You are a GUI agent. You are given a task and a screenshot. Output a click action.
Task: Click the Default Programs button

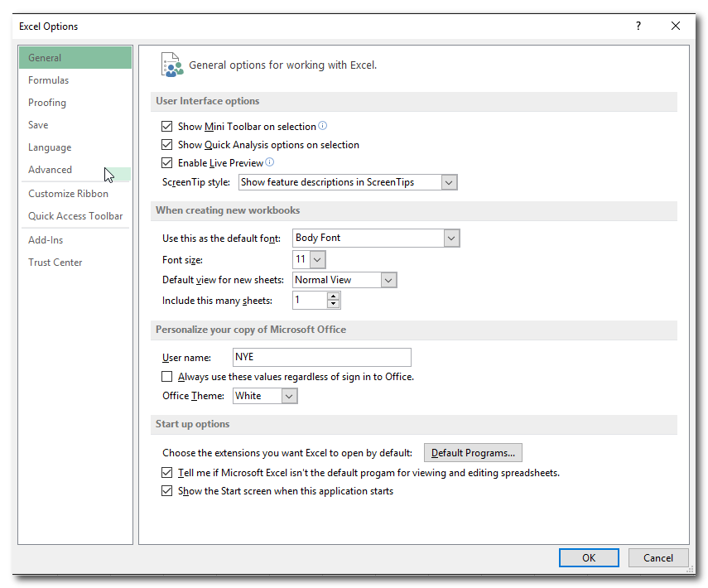[x=473, y=453]
